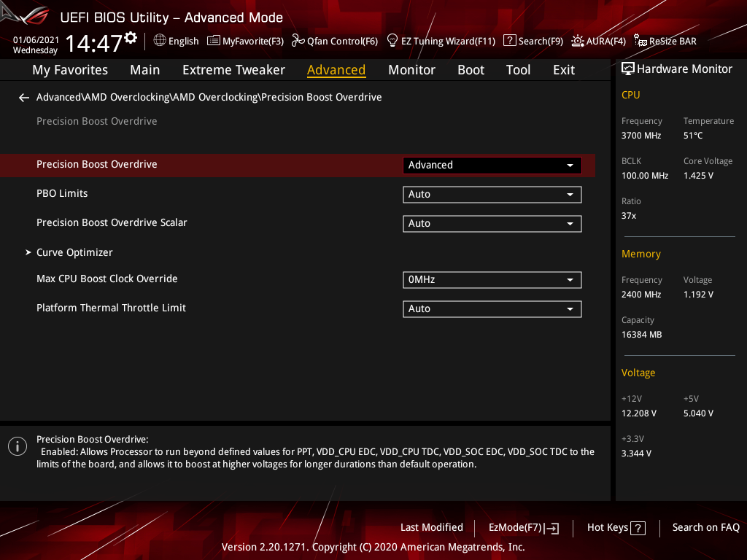Click BCLK 100.00 MHz value
747x560 pixels.
[645, 176]
